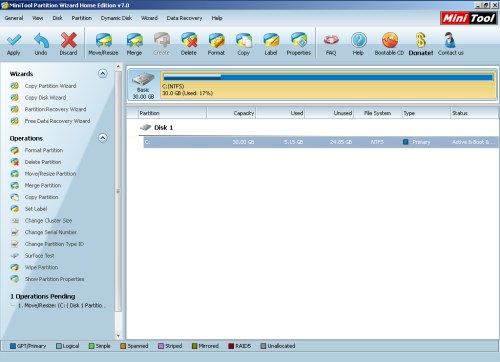Screen dimensions: 500x362
Task: Choose Wipe Partition operation
Action: point(41,267)
